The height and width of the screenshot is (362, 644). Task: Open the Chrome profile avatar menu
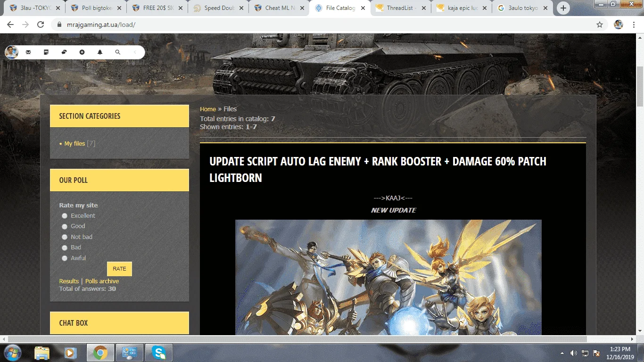(x=619, y=25)
